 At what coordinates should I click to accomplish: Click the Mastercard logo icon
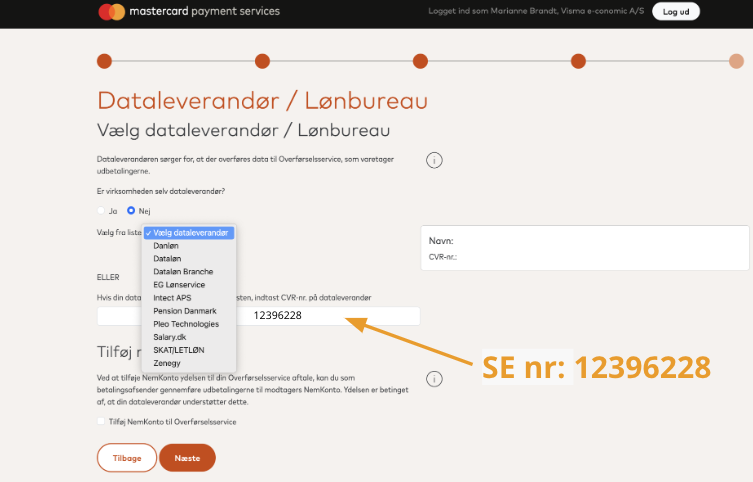coord(111,12)
